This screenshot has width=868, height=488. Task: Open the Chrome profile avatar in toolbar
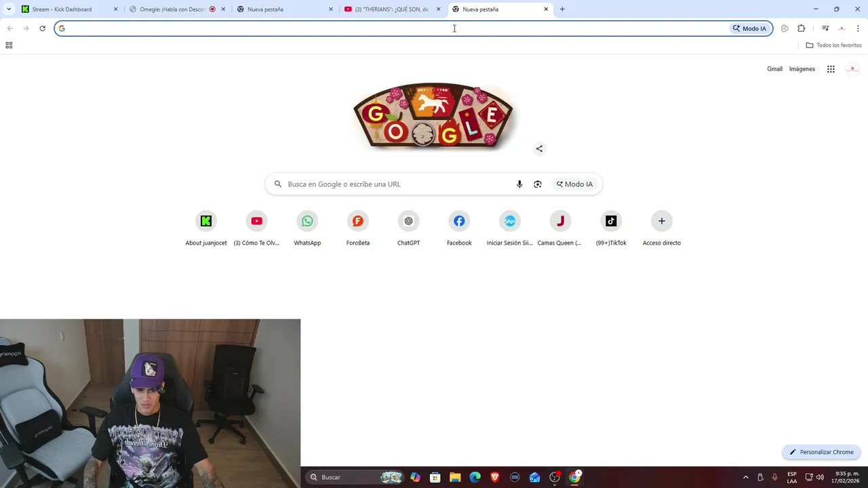point(842,28)
